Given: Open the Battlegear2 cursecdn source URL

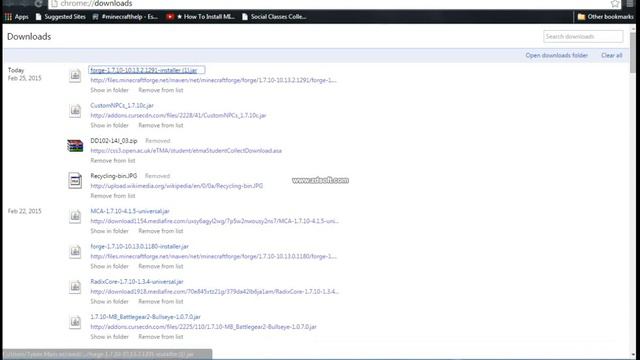Looking at the screenshot, I should (x=204, y=327).
